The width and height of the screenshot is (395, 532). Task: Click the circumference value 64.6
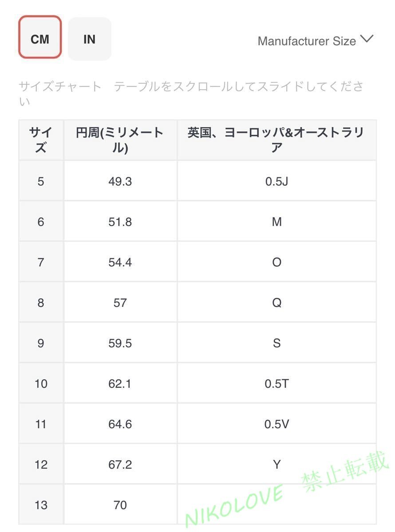120,423
